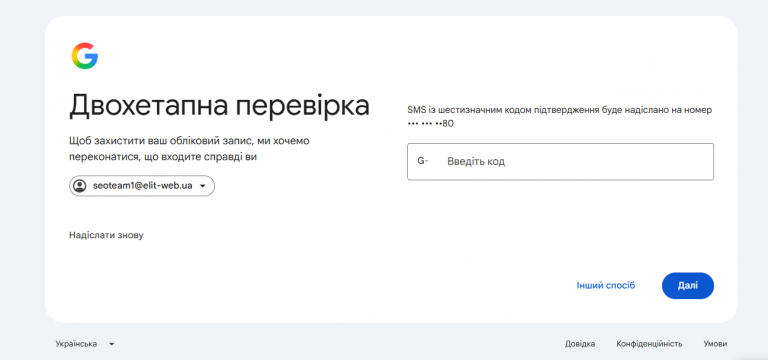This screenshot has width=768, height=360.
Task: Click the "Введіть код" code field
Action: [x=560, y=162]
